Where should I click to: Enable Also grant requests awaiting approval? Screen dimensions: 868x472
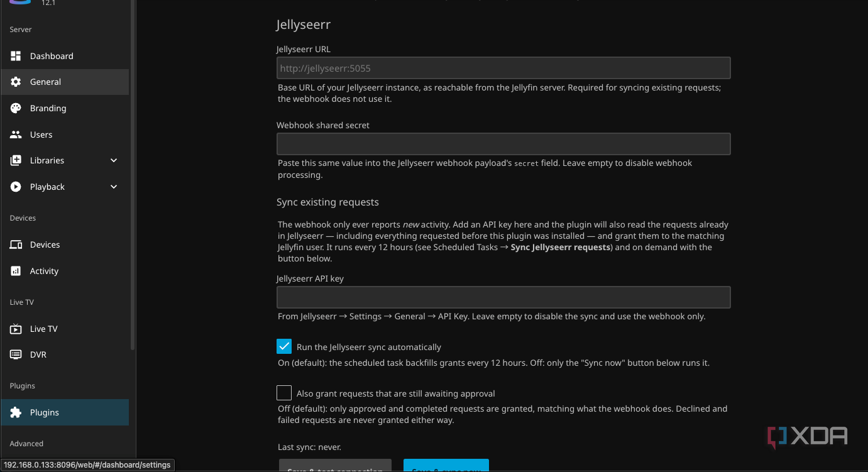click(x=284, y=393)
